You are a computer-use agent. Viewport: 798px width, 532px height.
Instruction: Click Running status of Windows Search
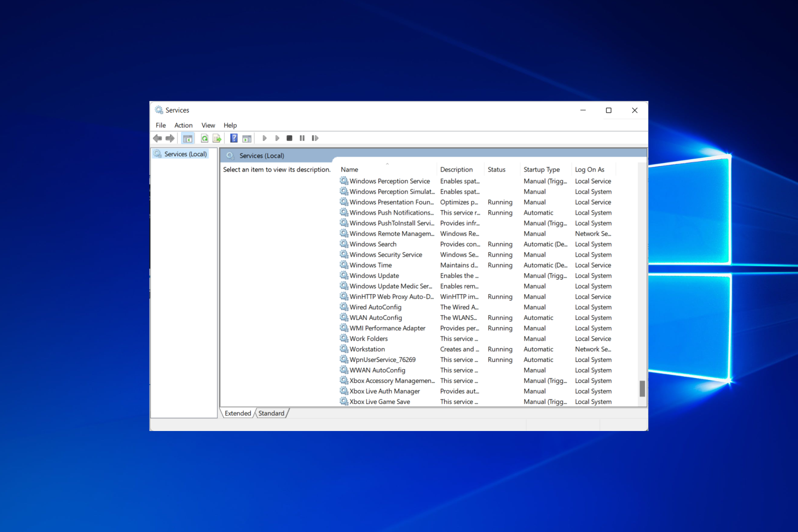pos(500,244)
